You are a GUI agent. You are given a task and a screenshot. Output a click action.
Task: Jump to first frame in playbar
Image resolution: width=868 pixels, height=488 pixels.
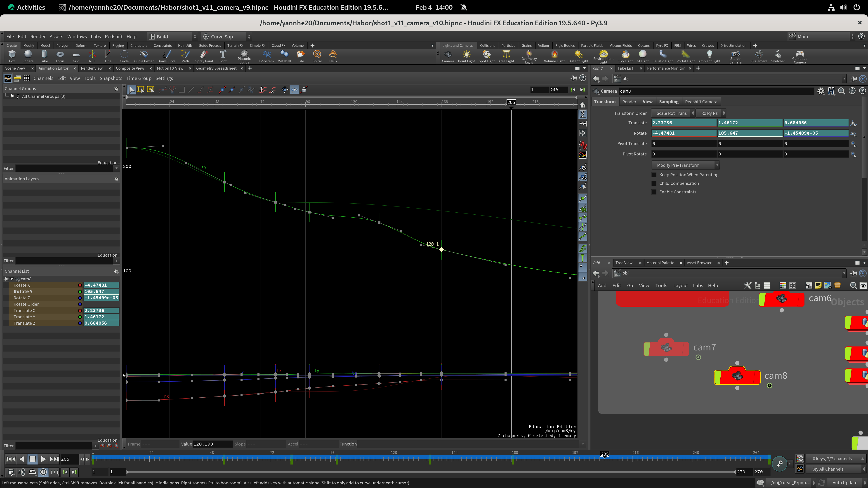pos(11,459)
